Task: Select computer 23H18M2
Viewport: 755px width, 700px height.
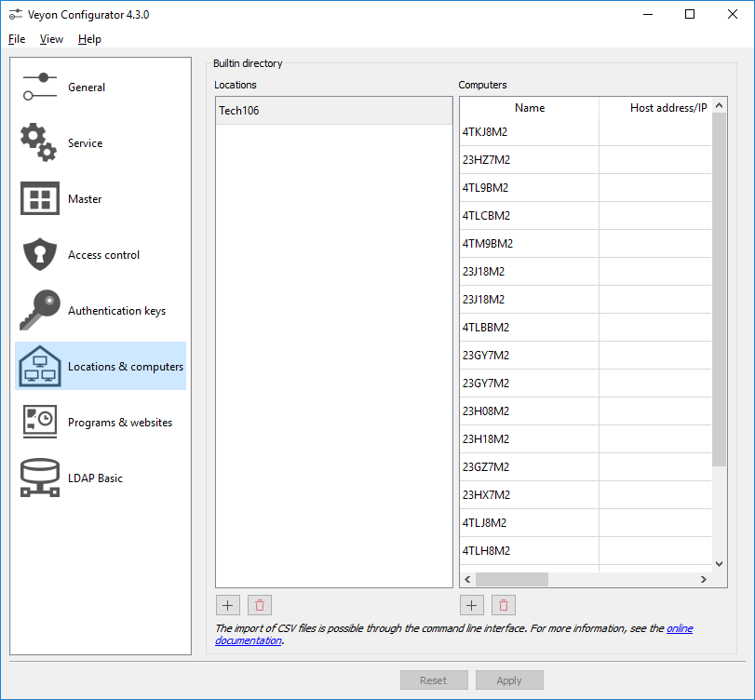Action: tap(529, 439)
